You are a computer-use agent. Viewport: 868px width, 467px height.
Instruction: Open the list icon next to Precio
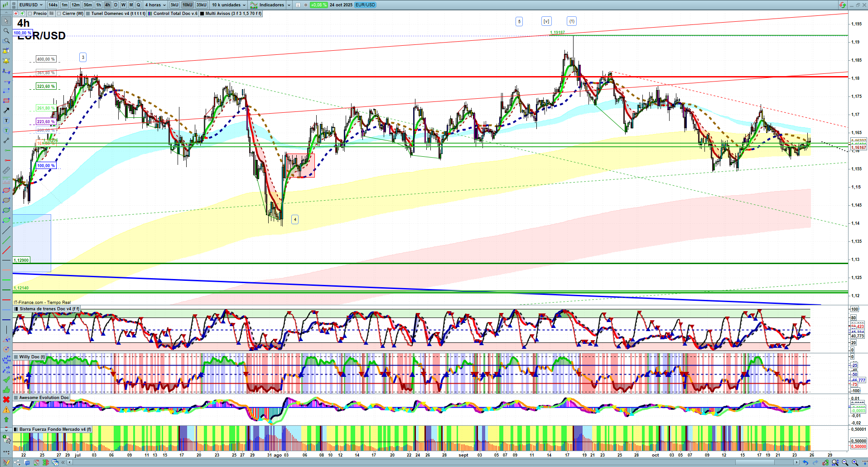click(x=52, y=14)
